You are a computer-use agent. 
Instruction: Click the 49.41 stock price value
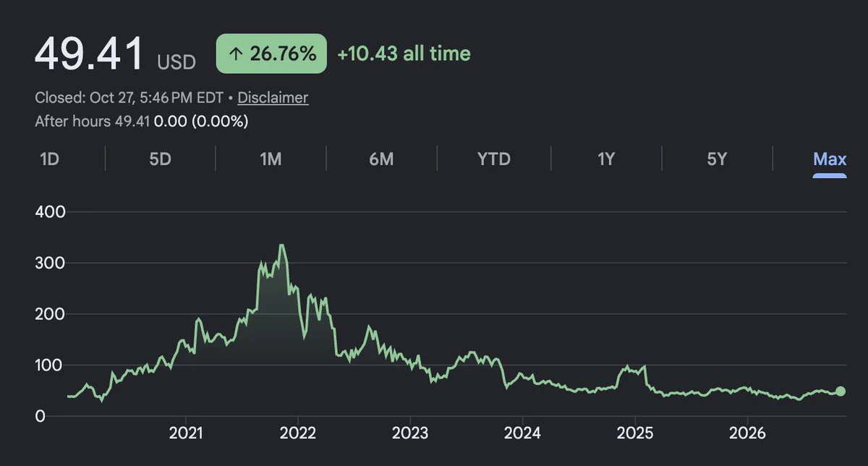click(x=89, y=54)
